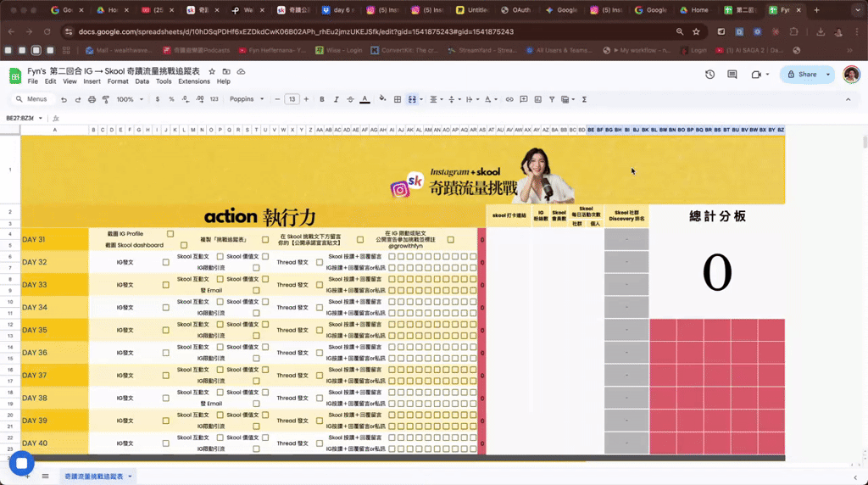Open the zoom level dropdown

point(130,100)
